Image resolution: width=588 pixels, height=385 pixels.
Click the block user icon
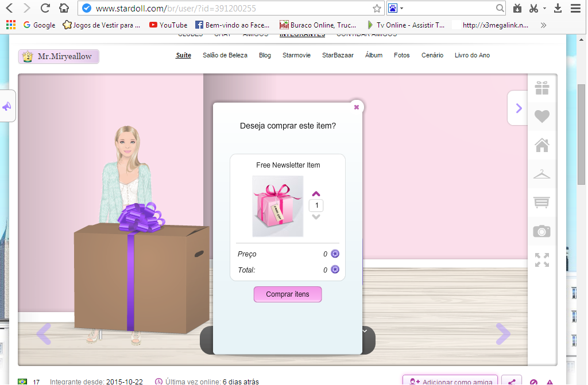click(533, 382)
